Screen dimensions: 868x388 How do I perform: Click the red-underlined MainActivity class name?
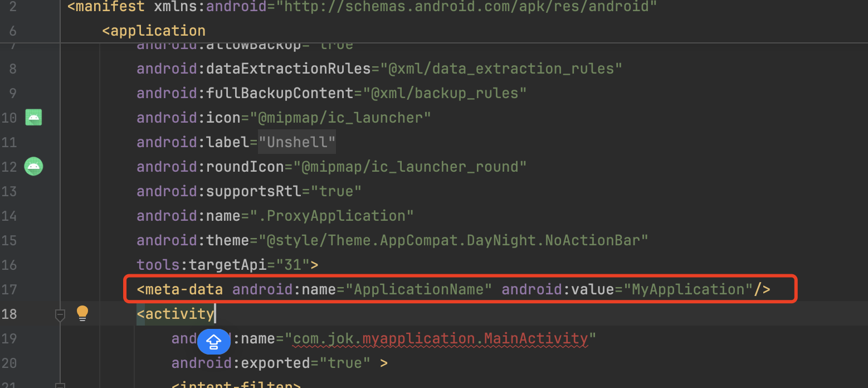[x=536, y=338]
